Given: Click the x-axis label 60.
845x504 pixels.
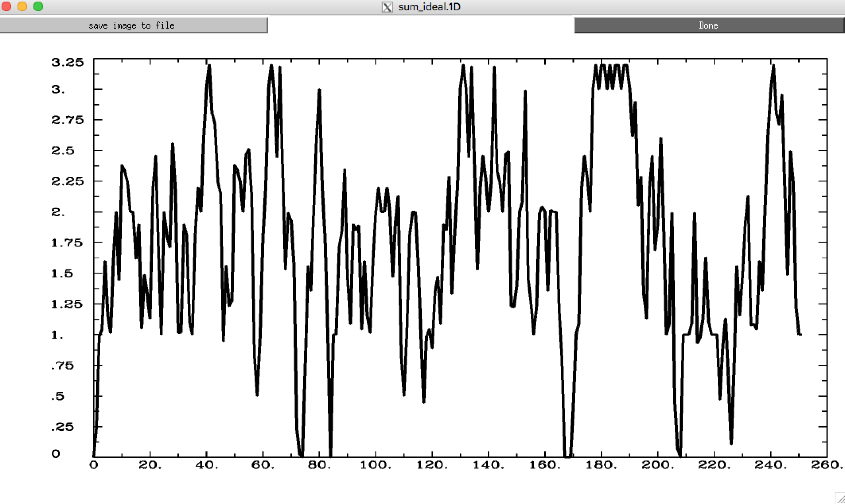Looking at the screenshot, I should [x=263, y=465].
